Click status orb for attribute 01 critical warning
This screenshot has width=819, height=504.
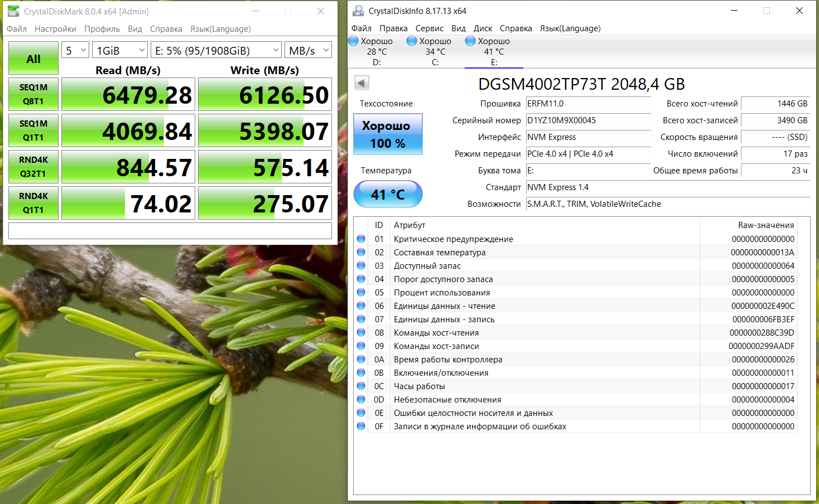pyautogui.click(x=361, y=239)
